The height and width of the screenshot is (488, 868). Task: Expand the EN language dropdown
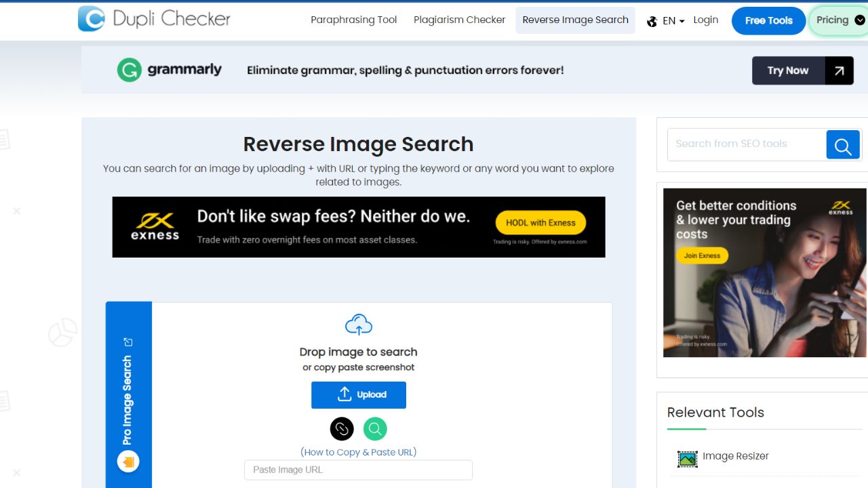pos(673,21)
